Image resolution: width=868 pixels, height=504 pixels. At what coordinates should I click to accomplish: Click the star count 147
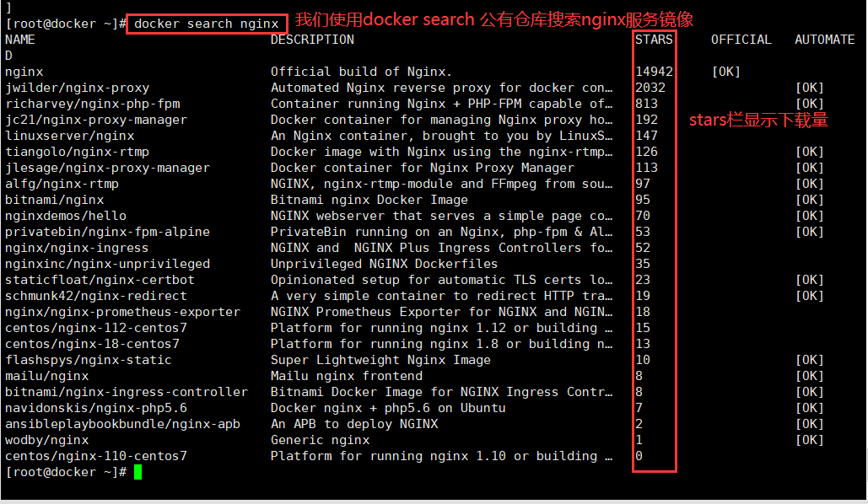tap(646, 136)
